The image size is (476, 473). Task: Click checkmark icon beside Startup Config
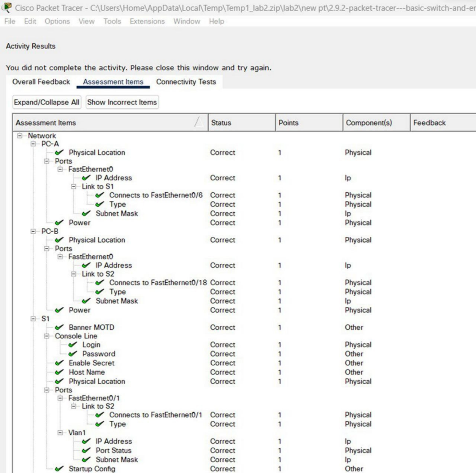click(59, 469)
